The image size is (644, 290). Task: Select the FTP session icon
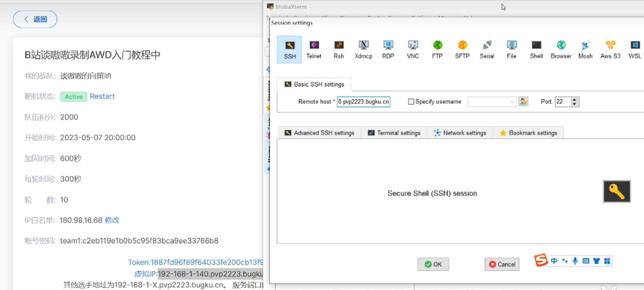click(x=438, y=49)
